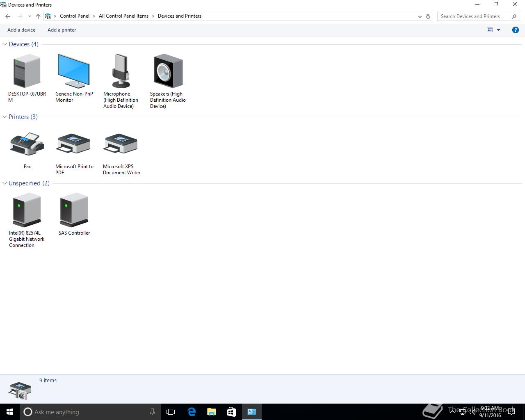Viewport: 525px width, 420px height.
Task: Expand chevron after All Control Panel Items
Action: (x=153, y=16)
